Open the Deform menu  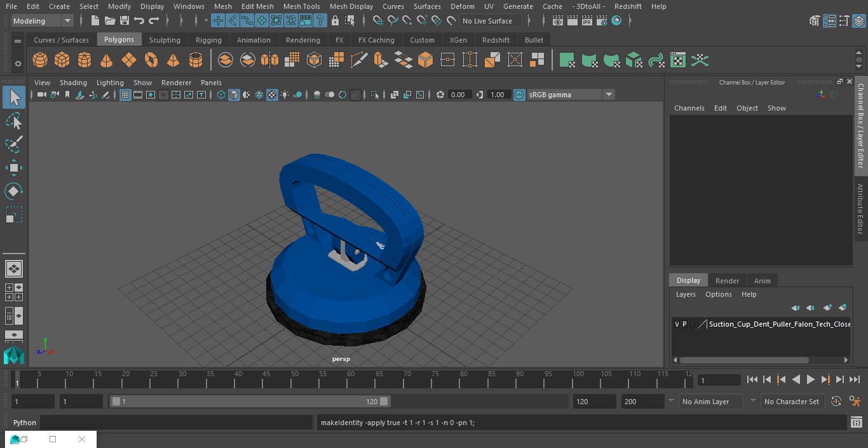463,6
